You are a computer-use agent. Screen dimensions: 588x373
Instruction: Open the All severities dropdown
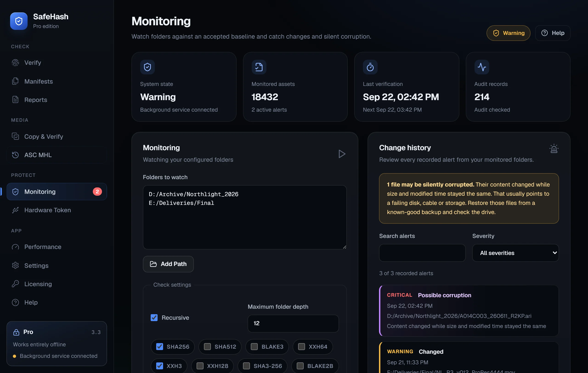click(x=515, y=253)
